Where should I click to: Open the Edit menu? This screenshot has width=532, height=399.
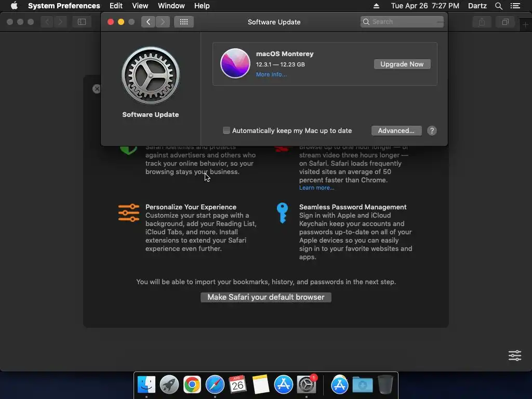(x=116, y=6)
